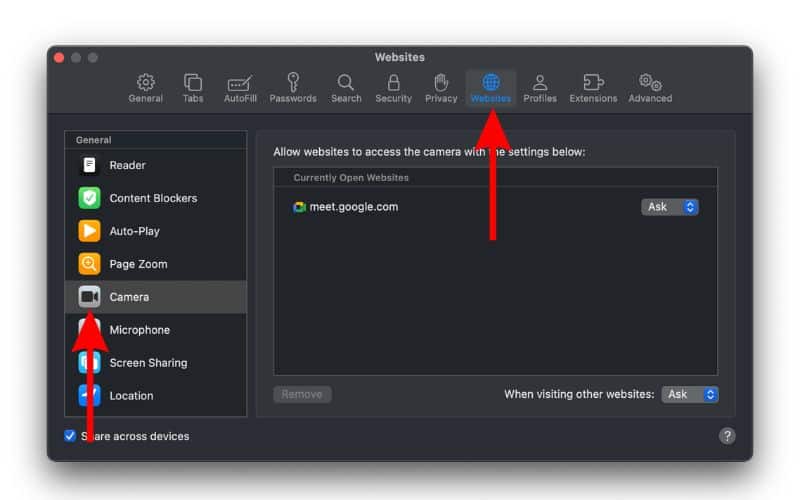Viewport: 800px width, 500px height.
Task: Open the General preferences tab
Action: pos(145,88)
